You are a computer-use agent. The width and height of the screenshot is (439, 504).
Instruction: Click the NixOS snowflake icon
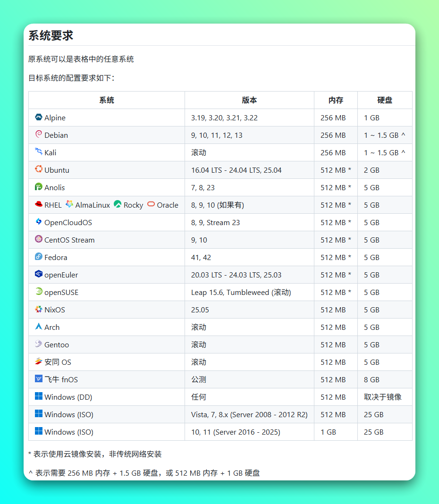[x=39, y=309]
